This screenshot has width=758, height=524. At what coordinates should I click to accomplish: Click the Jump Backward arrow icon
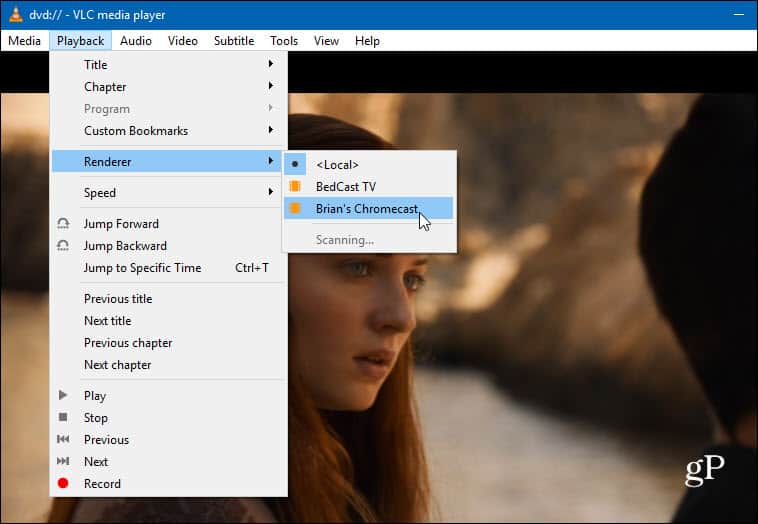(x=63, y=246)
